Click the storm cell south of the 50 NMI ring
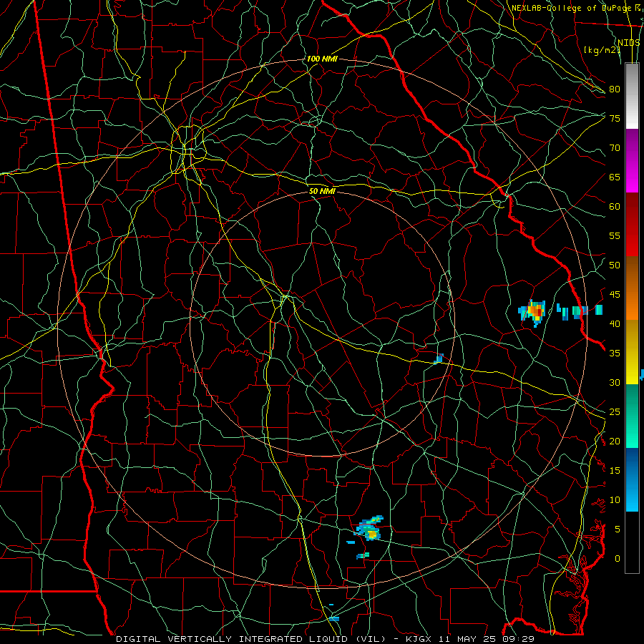This screenshot has height=644, width=644. point(369,529)
